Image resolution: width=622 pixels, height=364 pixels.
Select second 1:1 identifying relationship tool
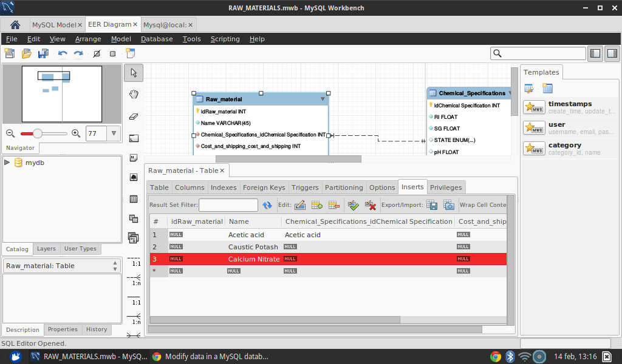click(x=134, y=300)
